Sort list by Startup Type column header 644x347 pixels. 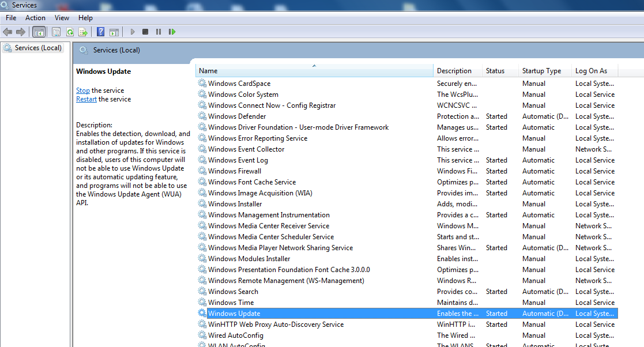[541, 71]
